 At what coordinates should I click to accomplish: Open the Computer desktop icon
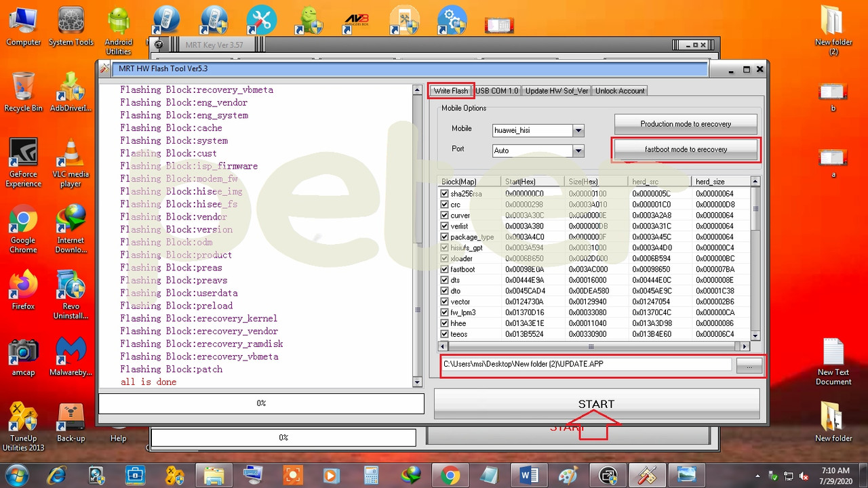point(24,27)
